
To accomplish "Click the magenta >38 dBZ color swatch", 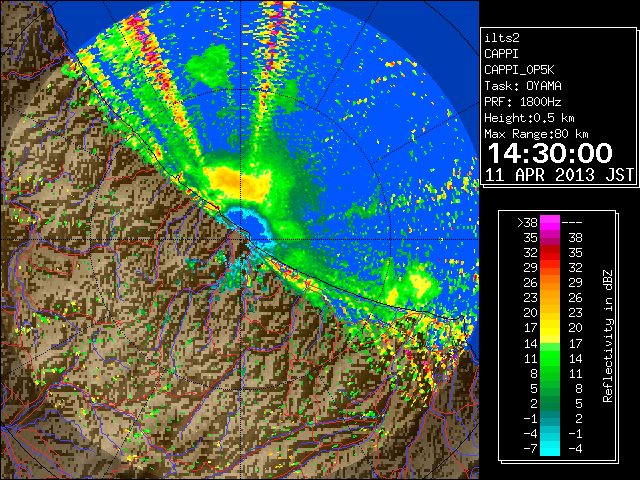I will tap(550, 223).
